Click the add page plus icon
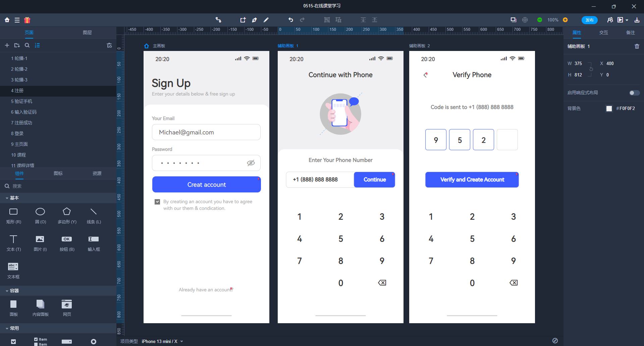 point(7,45)
